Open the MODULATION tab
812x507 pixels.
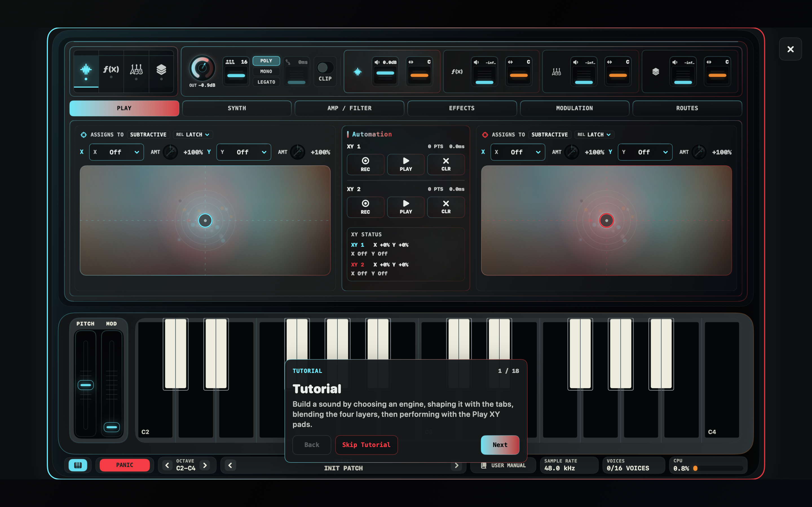coord(574,108)
